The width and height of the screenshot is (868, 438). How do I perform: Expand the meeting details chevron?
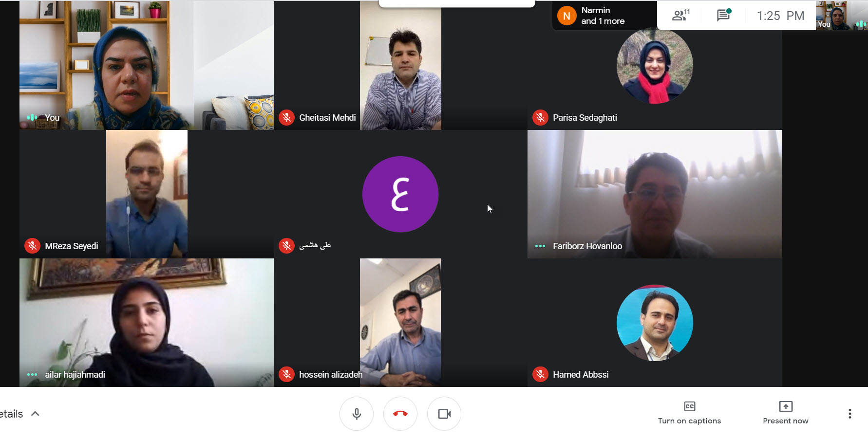(x=35, y=414)
